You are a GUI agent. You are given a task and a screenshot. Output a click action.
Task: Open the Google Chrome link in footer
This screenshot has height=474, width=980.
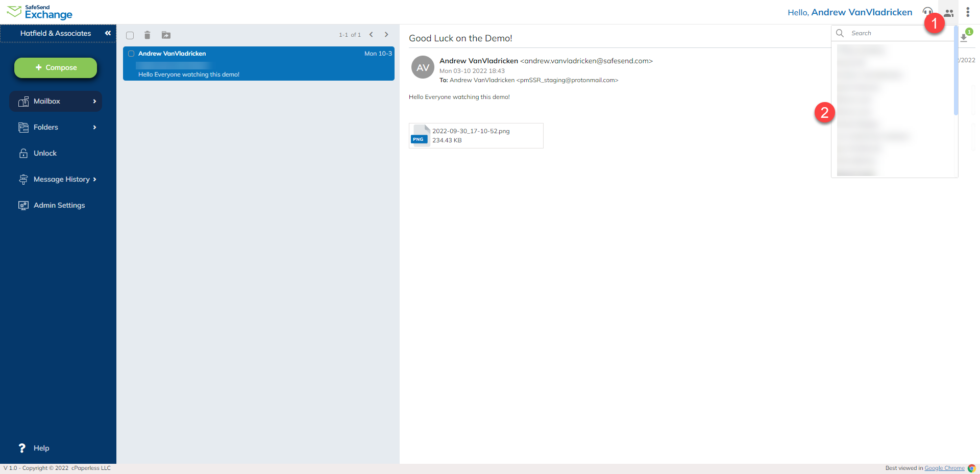pos(944,468)
